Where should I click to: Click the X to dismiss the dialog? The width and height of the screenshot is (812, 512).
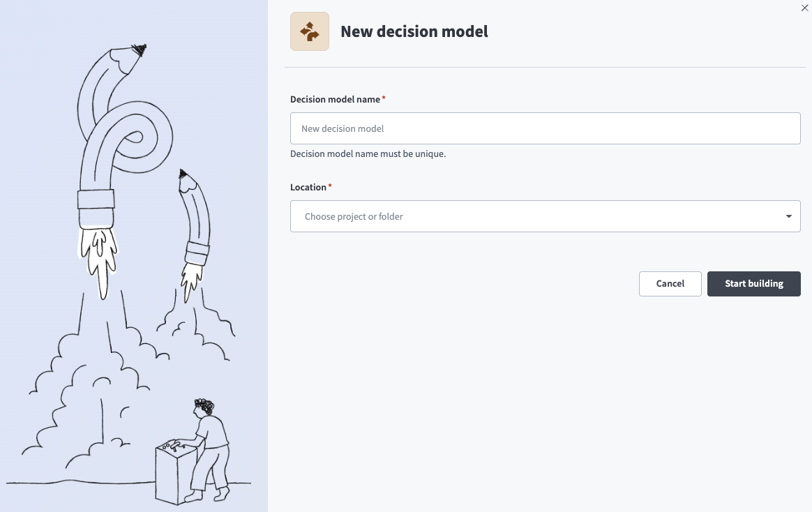(804, 8)
